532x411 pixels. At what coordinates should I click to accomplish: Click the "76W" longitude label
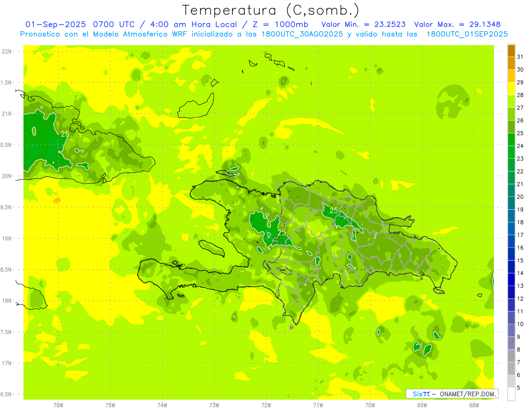click(x=58, y=405)
